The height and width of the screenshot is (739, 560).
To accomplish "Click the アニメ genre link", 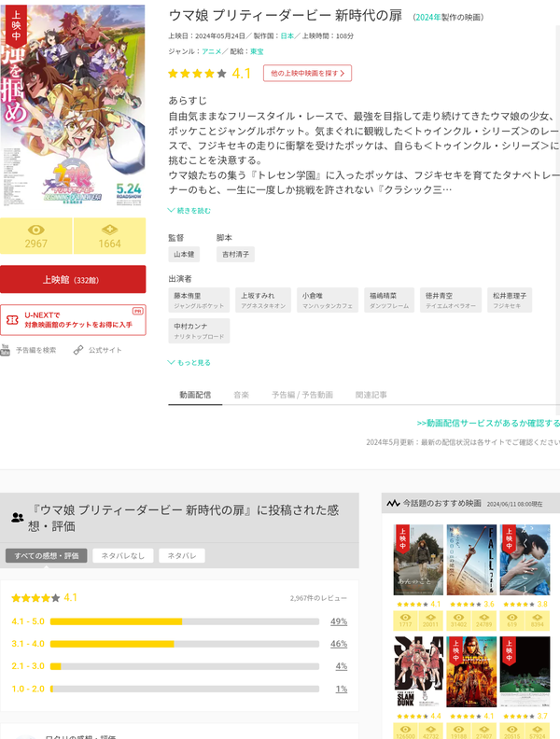I will pos(212,51).
